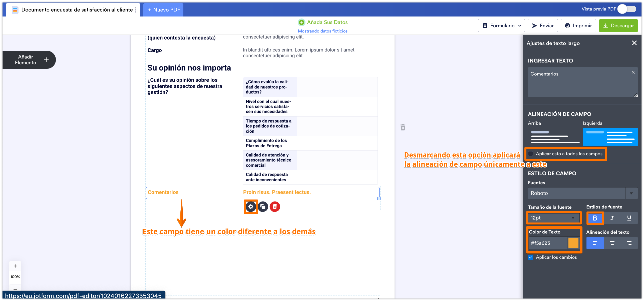Click the gray trash icon beside page
Viewport: 644px width, 301px height.
click(403, 127)
